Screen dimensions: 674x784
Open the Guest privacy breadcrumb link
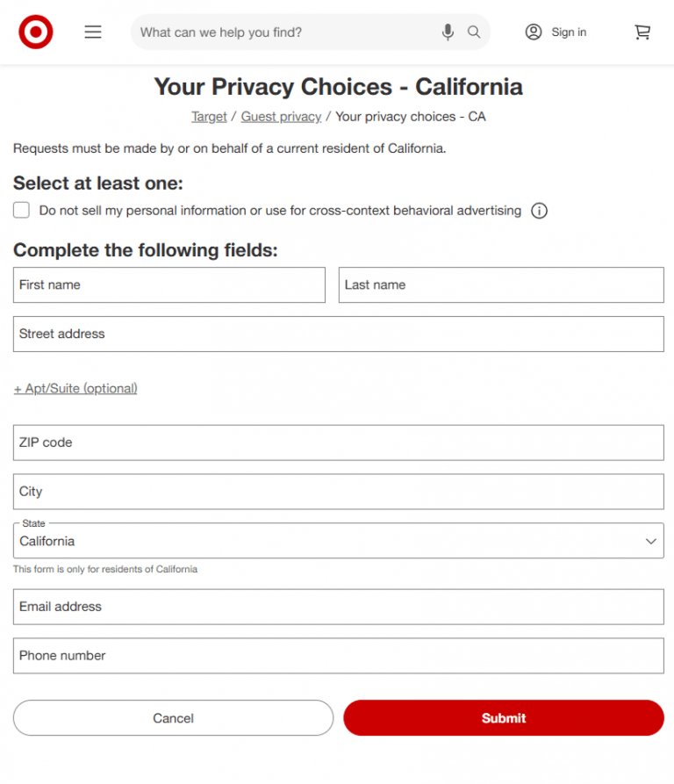281,116
